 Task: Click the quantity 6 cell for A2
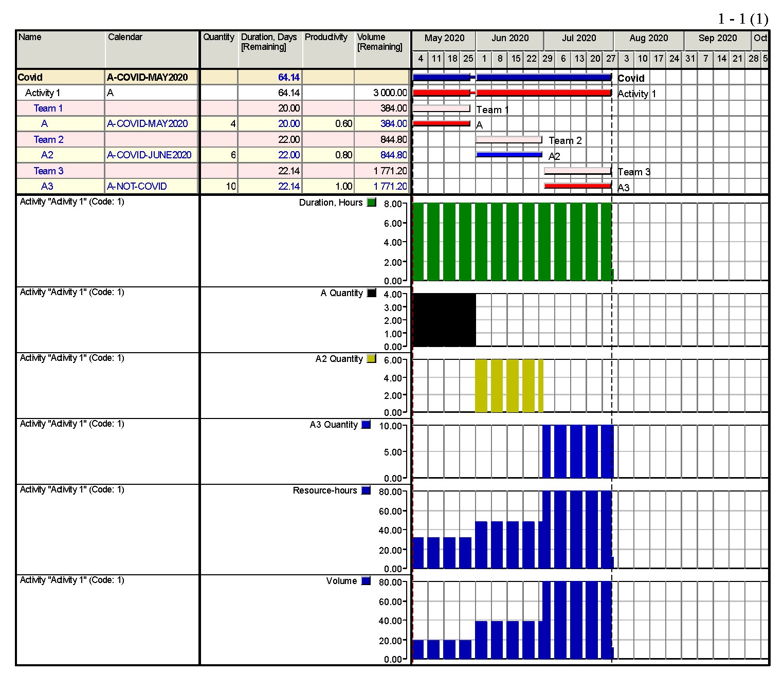coord(219,155)
